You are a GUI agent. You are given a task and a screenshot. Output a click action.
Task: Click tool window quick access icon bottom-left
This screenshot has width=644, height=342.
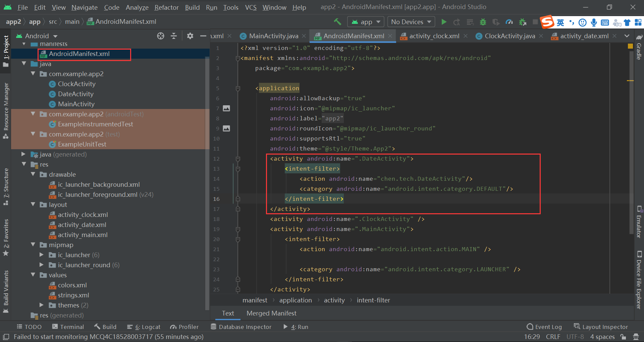6,337
